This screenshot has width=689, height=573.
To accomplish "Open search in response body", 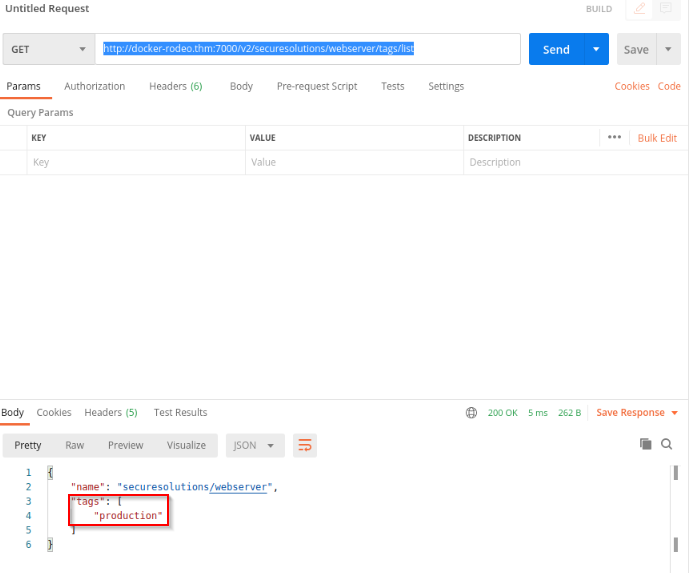I will (x=667, y=444).
